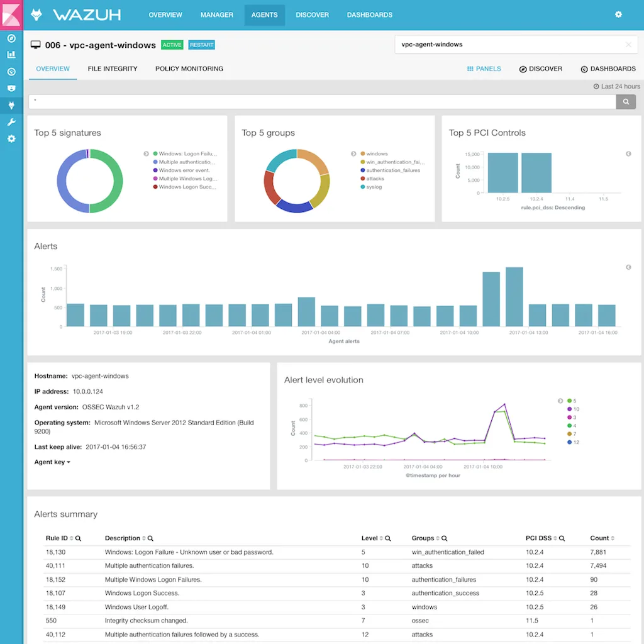
Task: Open Wazuh wolf icon in sidebar
Action: [x=11, y=105]
